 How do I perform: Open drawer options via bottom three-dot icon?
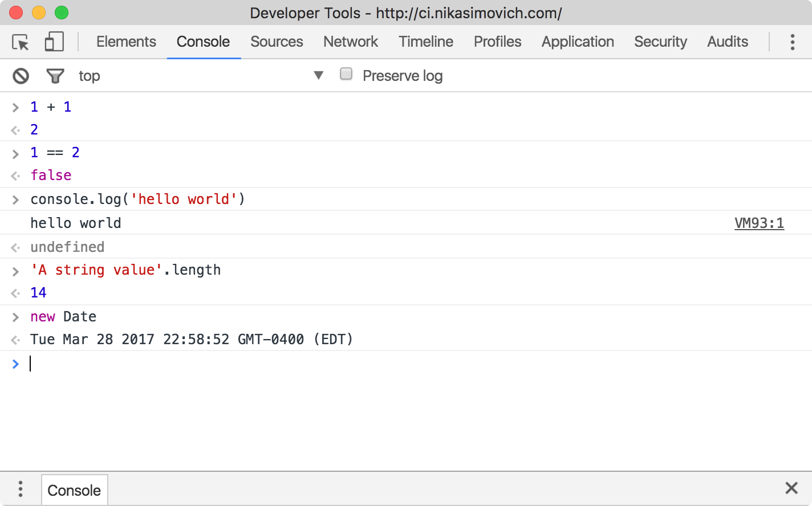tap(21, 489)
